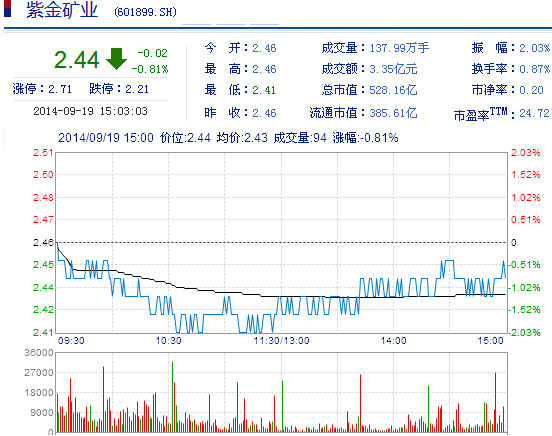552x436 pixels.
Task: Click the 11:30/13:00 time axis label
Action: click(282, 341)
